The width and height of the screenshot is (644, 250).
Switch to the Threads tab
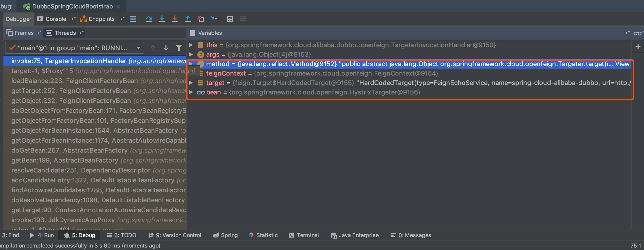(x=65, y=33)
